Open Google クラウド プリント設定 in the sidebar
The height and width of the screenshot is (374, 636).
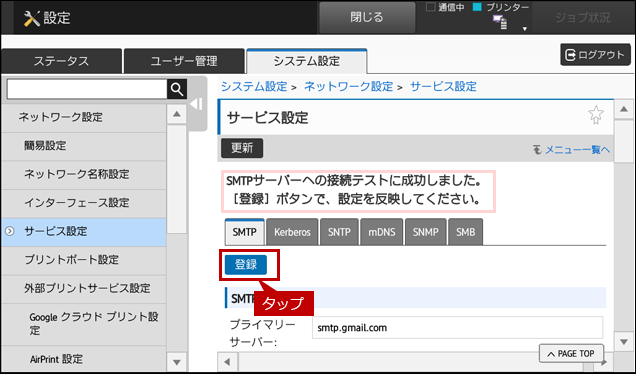pyautogui.click(x=84, y=324)
